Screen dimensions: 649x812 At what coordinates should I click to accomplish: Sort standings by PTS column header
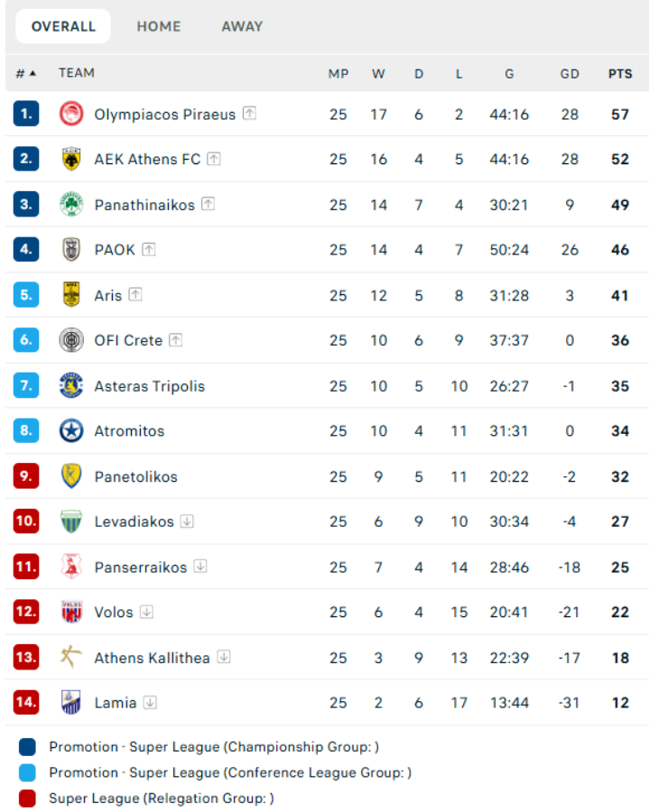[620, 74]
